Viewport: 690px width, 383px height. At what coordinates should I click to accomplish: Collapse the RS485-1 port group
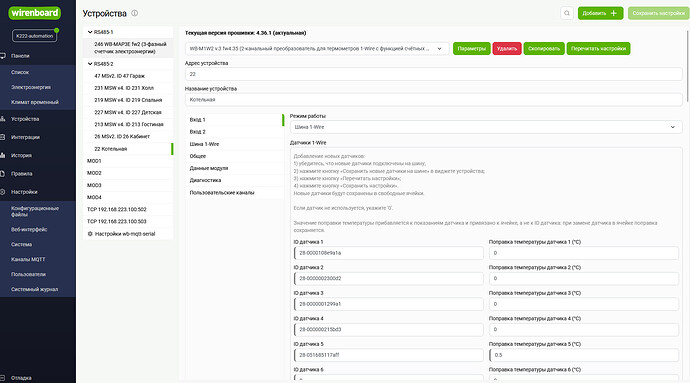[90, 32]
